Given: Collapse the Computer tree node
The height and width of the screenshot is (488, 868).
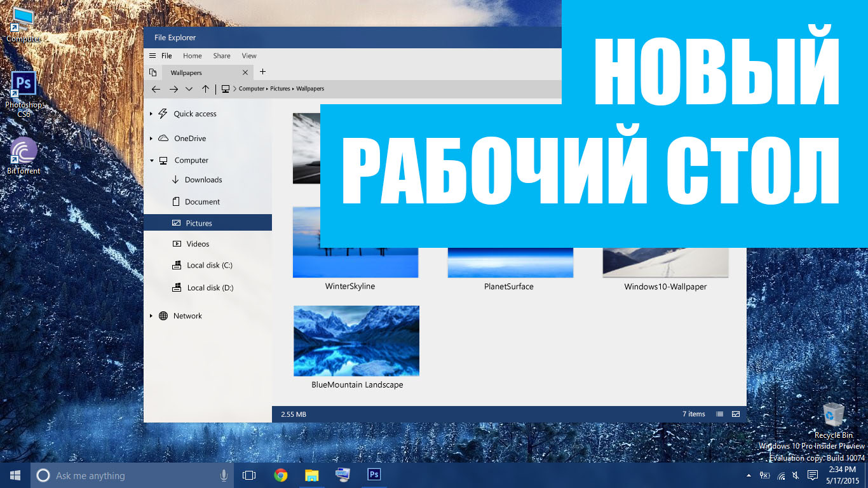Looking at the screenshot, I should (x=152, y=161).
